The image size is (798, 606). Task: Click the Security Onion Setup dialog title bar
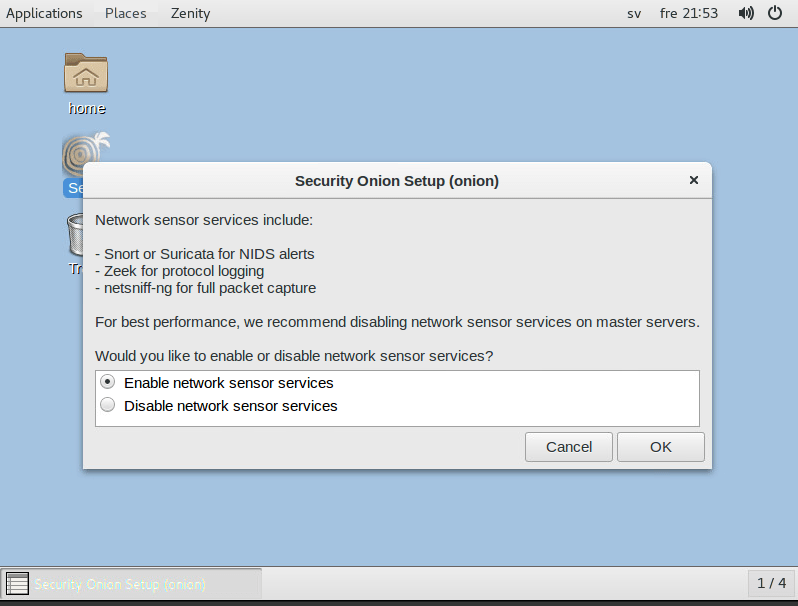[x=396, y=181]
